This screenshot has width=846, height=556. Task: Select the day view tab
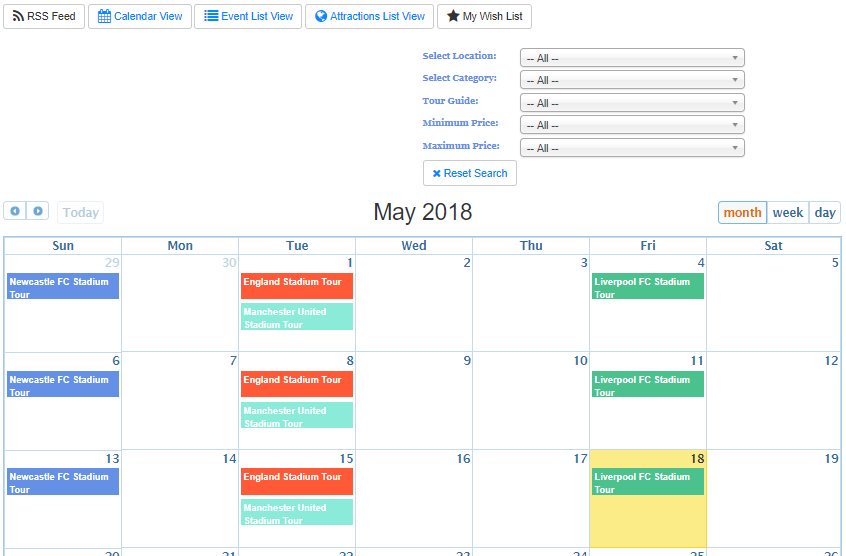pyautogui.click(x=825, y=212)
